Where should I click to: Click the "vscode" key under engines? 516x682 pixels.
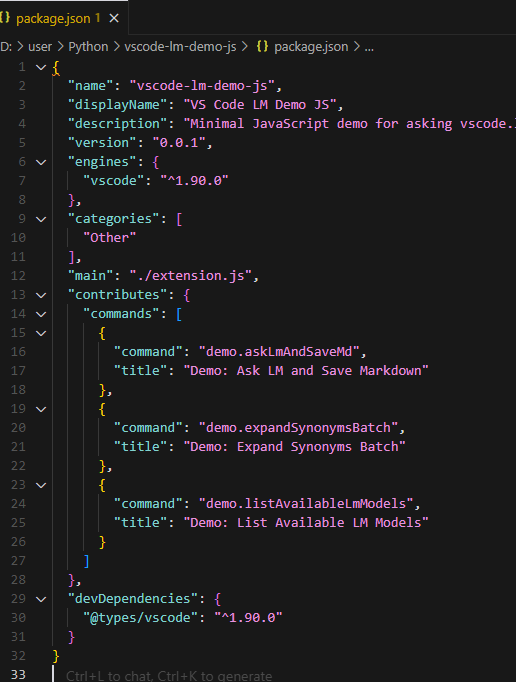click(114, 181)
